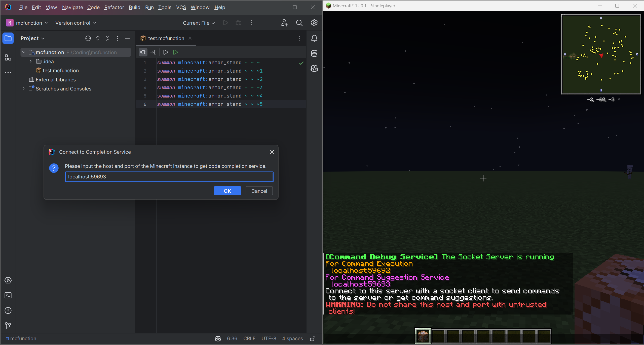Open the Database tool window icon
This screenshot has width=644, height=345.
[314, 53]
